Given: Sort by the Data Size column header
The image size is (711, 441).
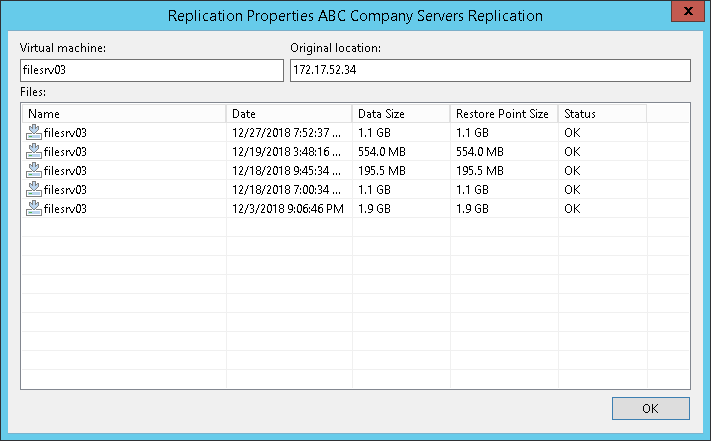Looking at the screenshot, I should coord(401,114).
